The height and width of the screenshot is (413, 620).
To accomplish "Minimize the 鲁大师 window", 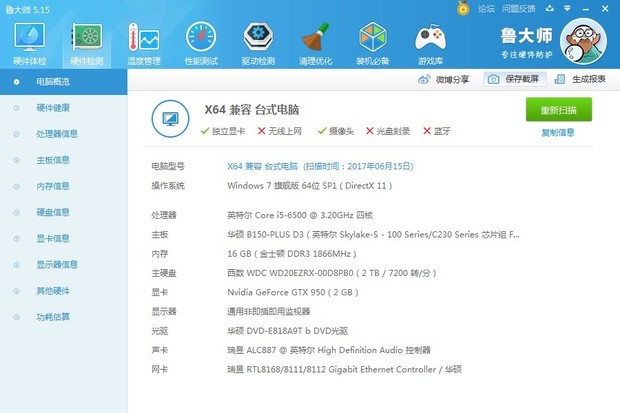I will click(x=586, y=8).
